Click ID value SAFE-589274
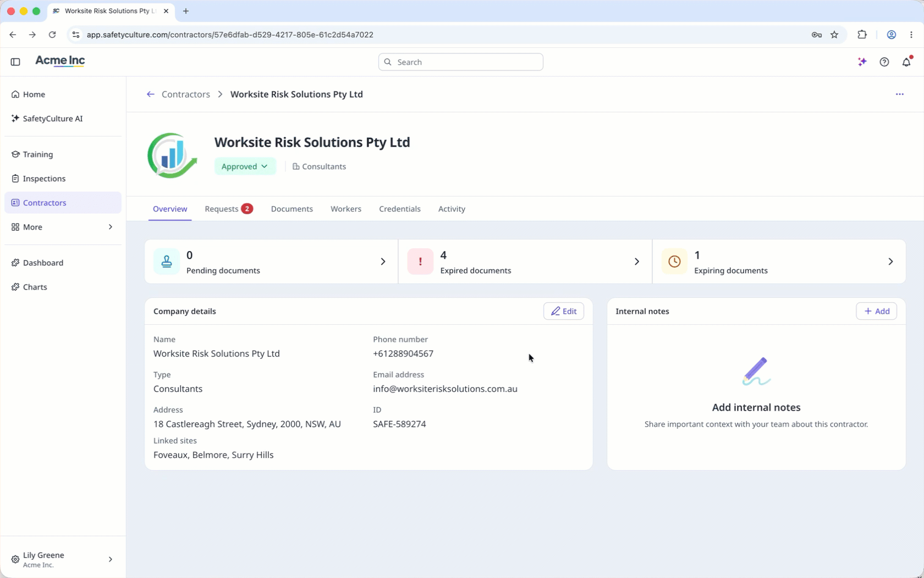This screenshot has height=578, width=924. (x=399, y=424)
